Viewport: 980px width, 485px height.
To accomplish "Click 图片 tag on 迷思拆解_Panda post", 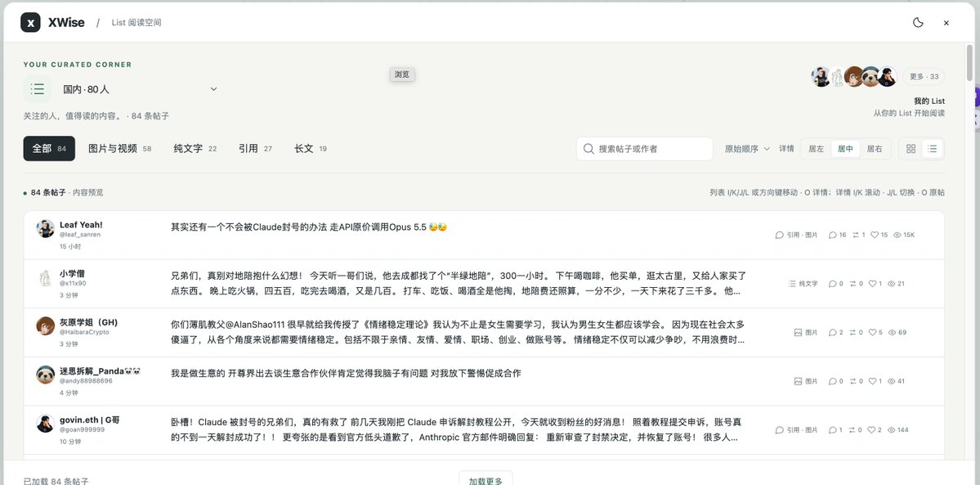I will (x=806, y=381).
